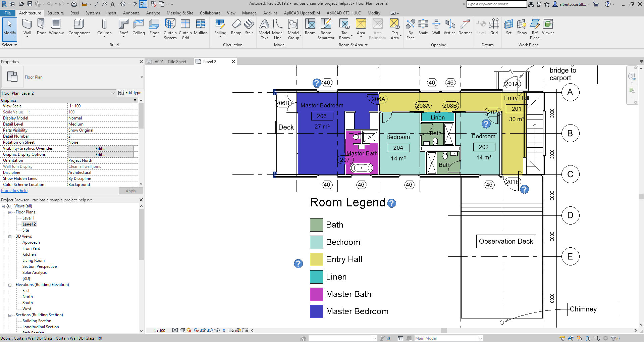Switch to the Annotate ribbon tab
The height and width of the screenshot is (342, 644).
131,13
